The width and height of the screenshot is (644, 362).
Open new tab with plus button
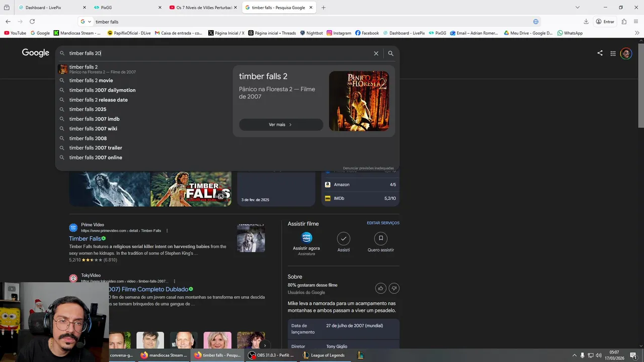pyautogui.click(x=324, y=8)
